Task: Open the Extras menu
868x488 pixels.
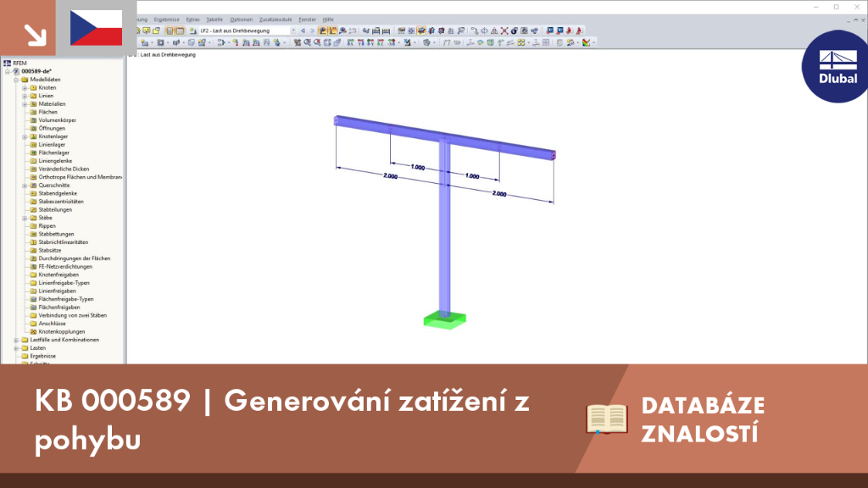Action: click(x=192, y=19)
